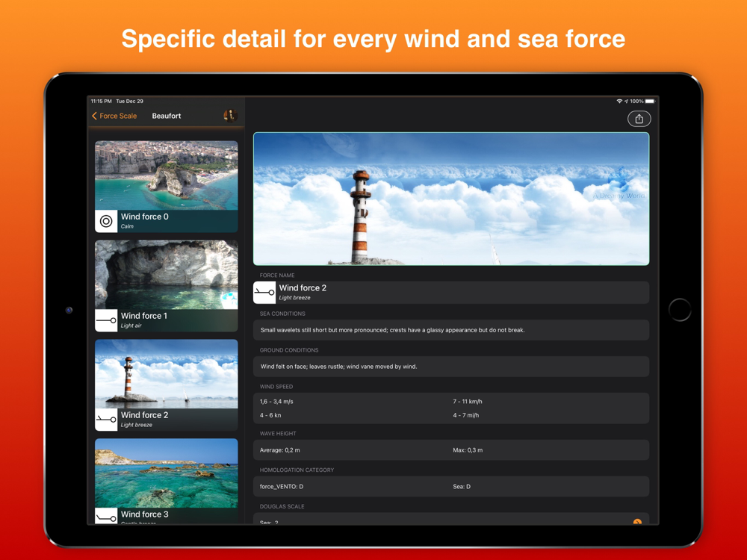Click the sidebar Light breeze wind barb icon
Viewport: 747px width, 560px height.
point(106,420)
